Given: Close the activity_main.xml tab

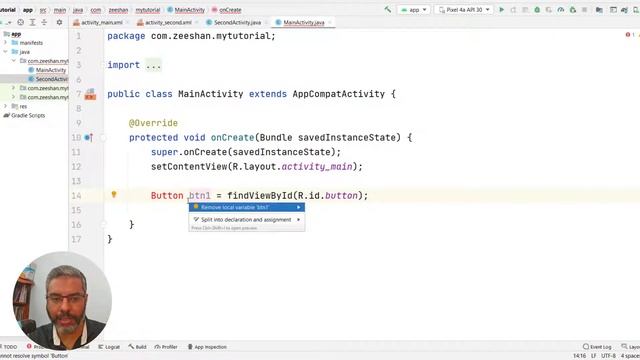Looking at the screenshot, I should pos(127,22).
